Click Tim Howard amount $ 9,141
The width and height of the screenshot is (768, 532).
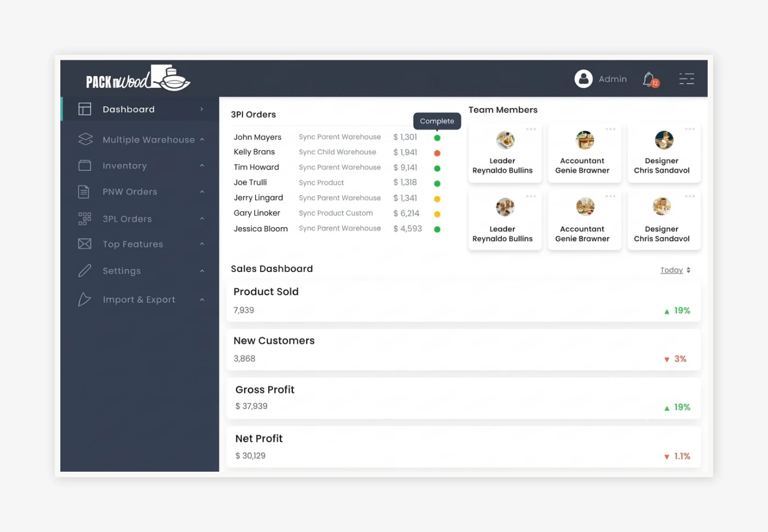(405, 167)
